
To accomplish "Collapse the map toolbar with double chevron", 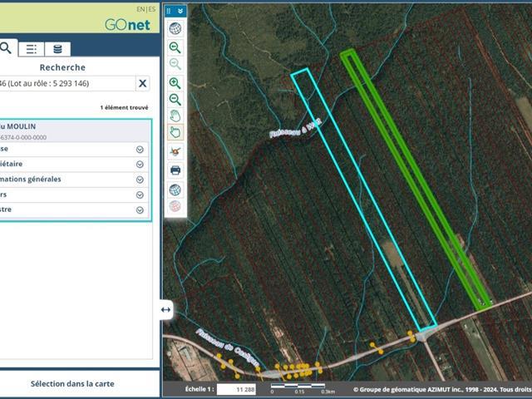I will tap(180, 11).
